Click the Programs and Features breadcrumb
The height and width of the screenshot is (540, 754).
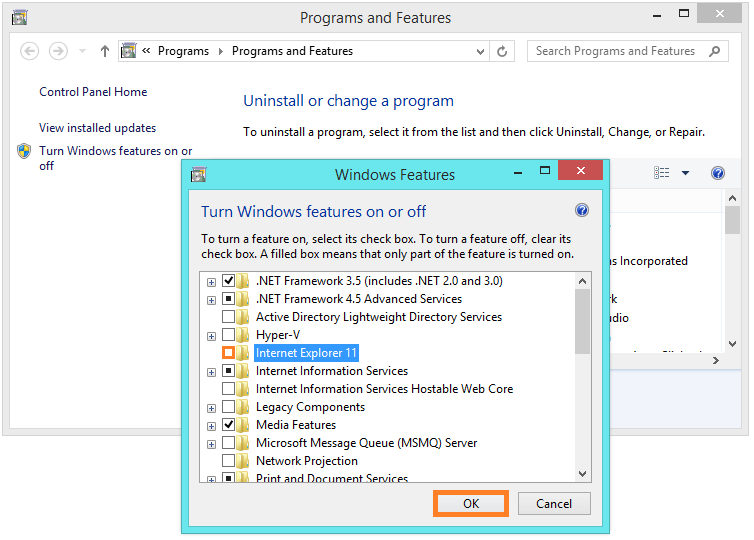click(x=292, y=51)
